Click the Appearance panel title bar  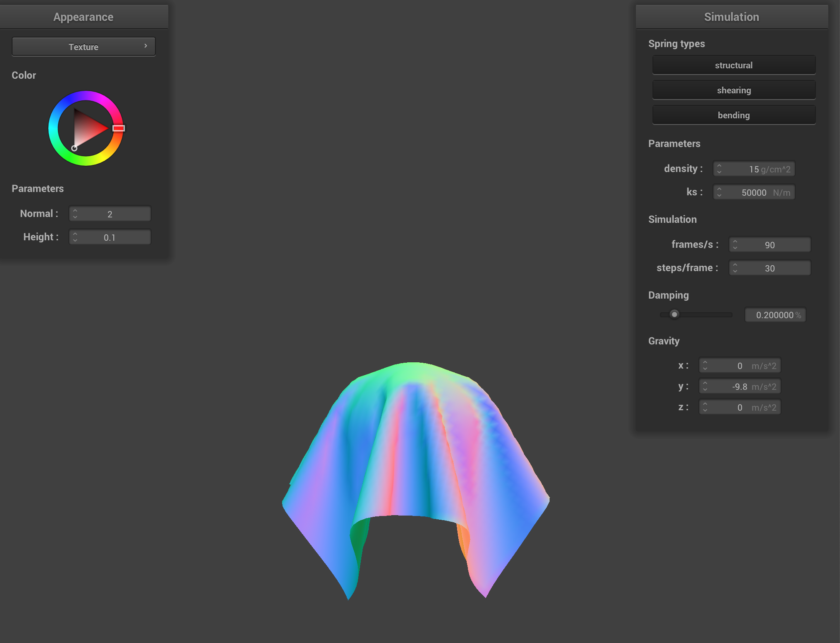[x=84, y=17]
